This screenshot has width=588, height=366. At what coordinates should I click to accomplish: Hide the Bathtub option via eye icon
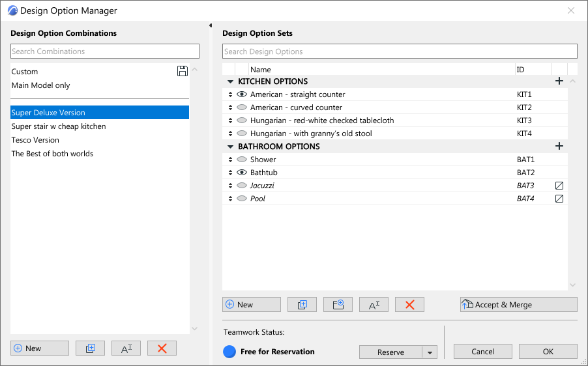point(242,173)
